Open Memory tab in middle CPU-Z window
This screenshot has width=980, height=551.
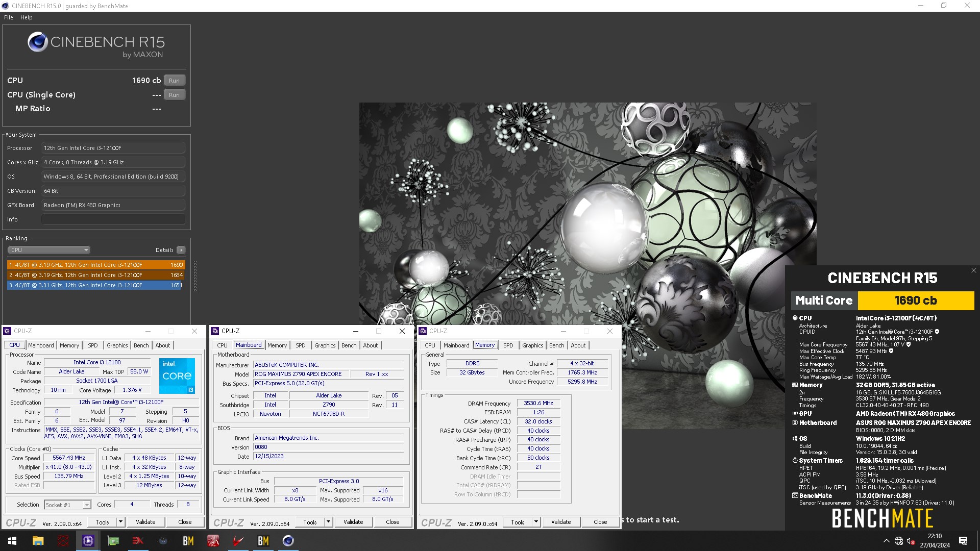pyautogui.click(x=277, y=345)
